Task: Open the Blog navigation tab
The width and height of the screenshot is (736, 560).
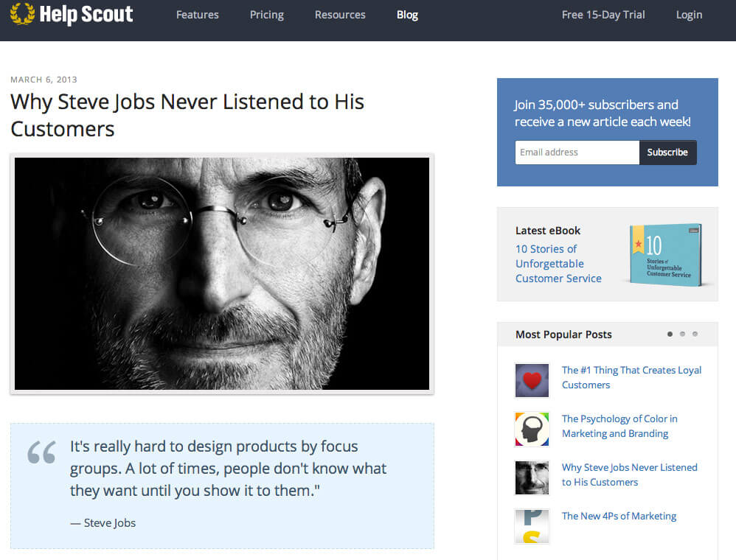Action: [407, 15]
